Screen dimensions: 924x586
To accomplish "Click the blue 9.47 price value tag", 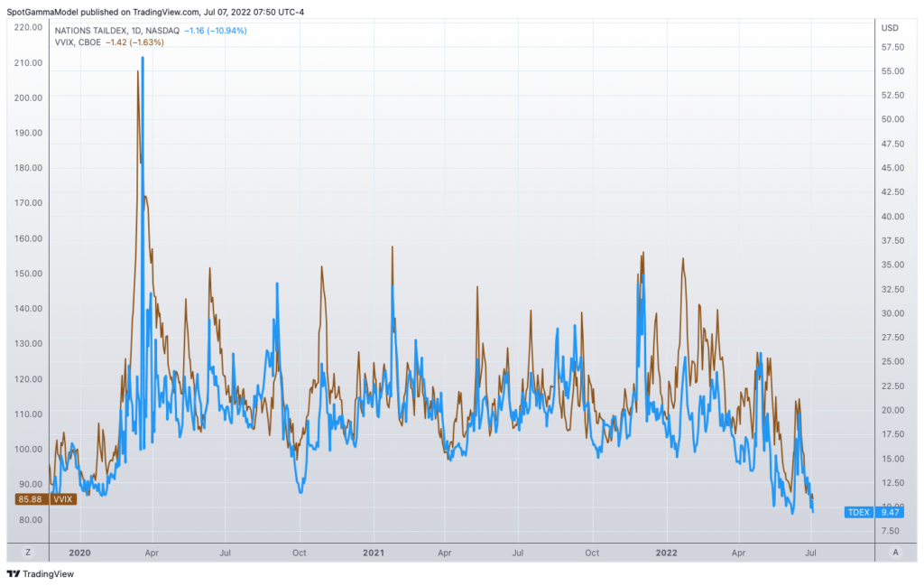I will pos(890,512).
